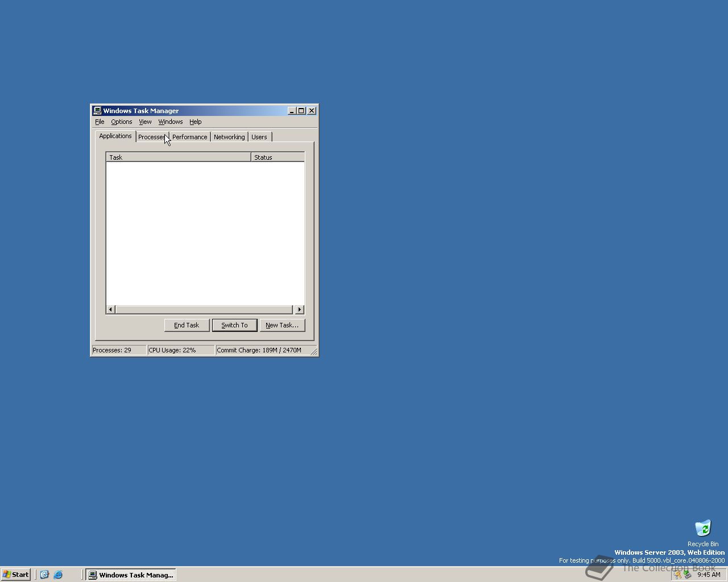
Task: Click the CPU Usage: 22% status entry
Action: 180,350
